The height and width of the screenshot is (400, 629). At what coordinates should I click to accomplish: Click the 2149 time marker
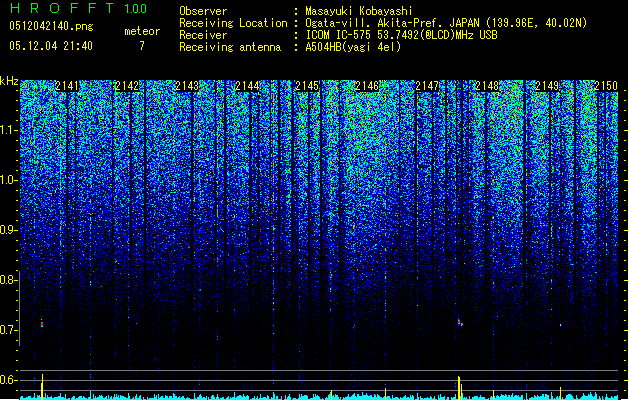(x=547, y=86)
